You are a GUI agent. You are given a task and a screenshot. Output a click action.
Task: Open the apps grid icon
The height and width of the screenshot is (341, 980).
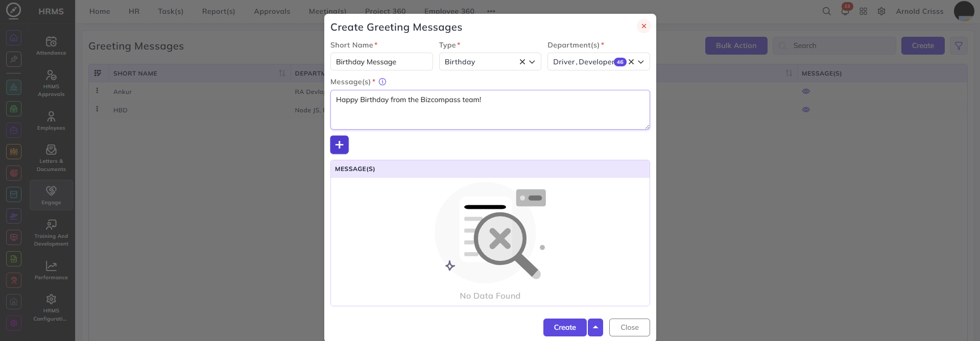[x=863, y=11]
